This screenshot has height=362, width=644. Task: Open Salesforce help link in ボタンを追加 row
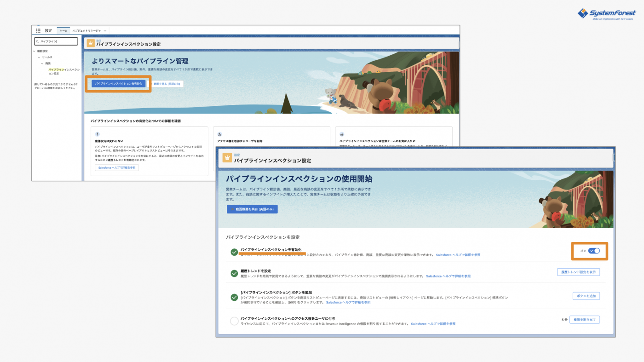click(x=348, y=303)
